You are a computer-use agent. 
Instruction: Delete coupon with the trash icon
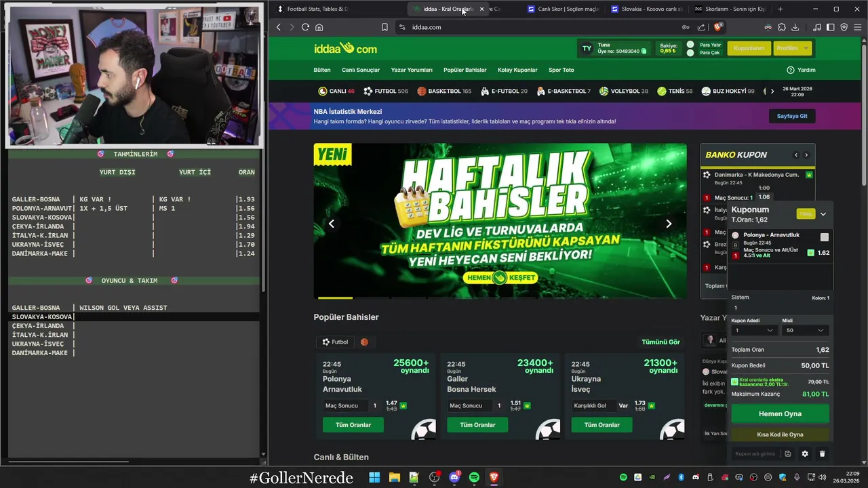pos(823,454)
